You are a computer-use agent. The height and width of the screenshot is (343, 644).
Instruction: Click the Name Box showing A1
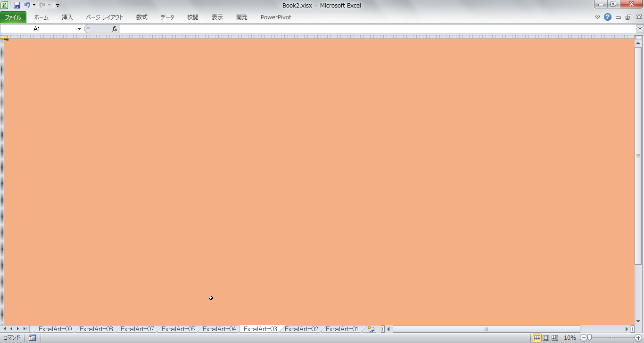(x=38, y=29)
